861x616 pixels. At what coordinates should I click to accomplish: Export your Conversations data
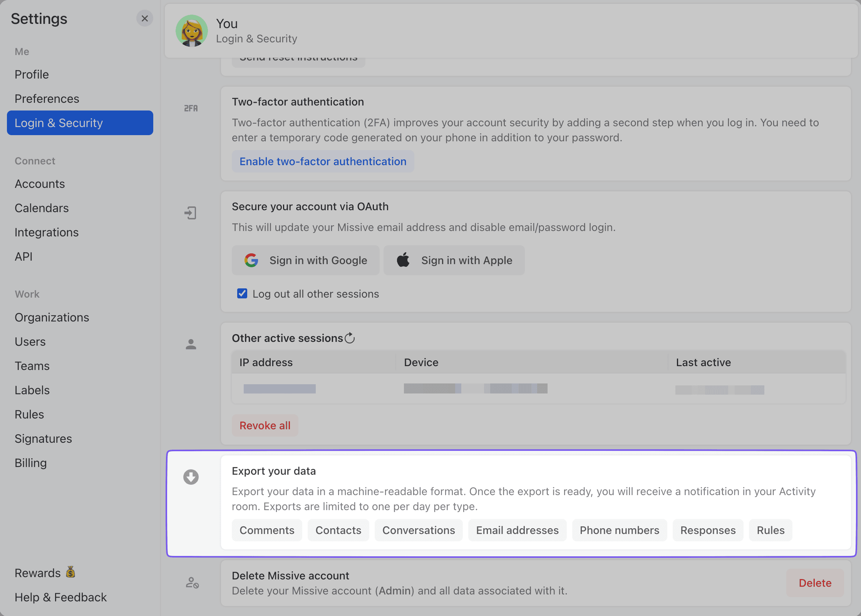[418, 530]
